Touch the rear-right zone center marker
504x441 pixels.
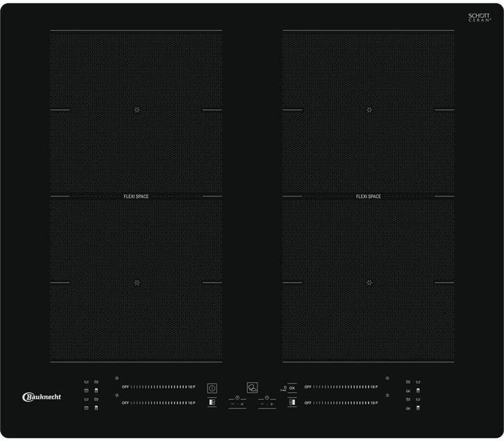pos(369,110)
